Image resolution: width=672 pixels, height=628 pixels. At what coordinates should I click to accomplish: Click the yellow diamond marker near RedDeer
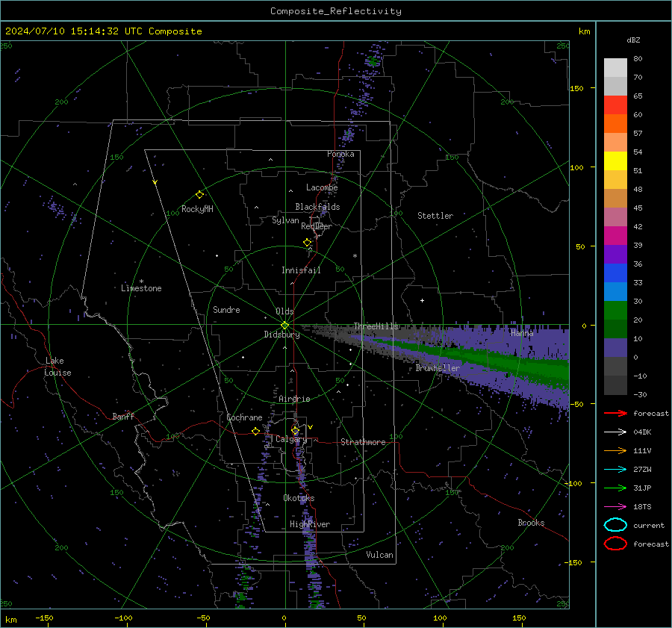pos(307,243)
